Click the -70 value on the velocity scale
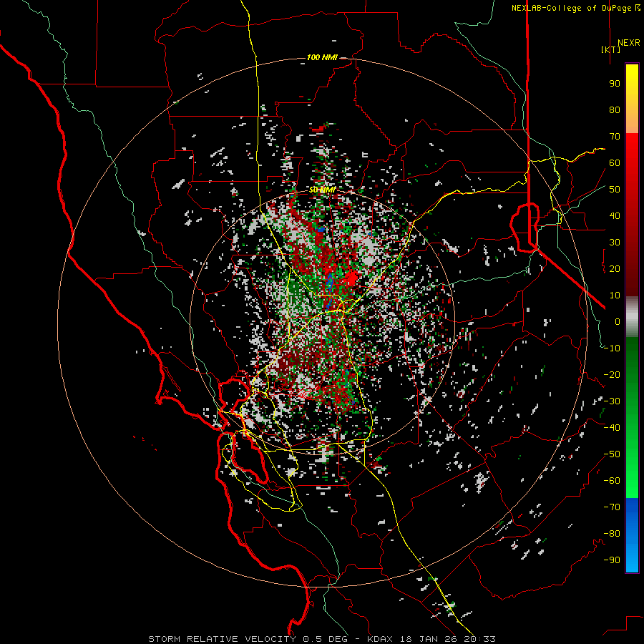Viewport: 644px width, 644px height. click(x=612, y=507)
